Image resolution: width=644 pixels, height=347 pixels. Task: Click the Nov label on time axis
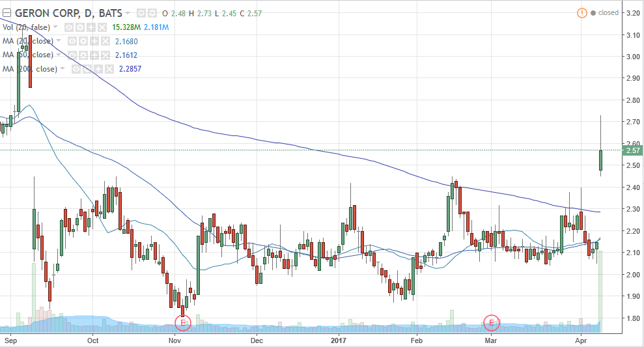pos(175,340)
